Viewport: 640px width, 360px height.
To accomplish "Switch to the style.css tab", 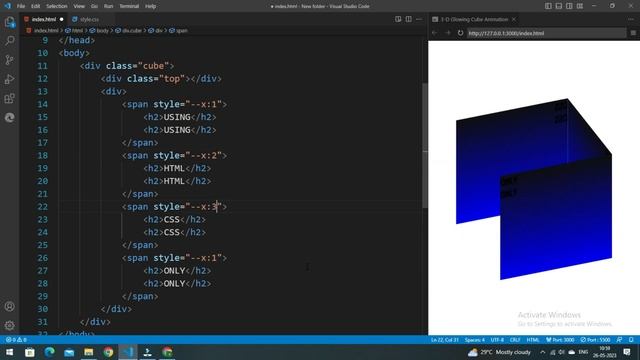I will (89, 19).
